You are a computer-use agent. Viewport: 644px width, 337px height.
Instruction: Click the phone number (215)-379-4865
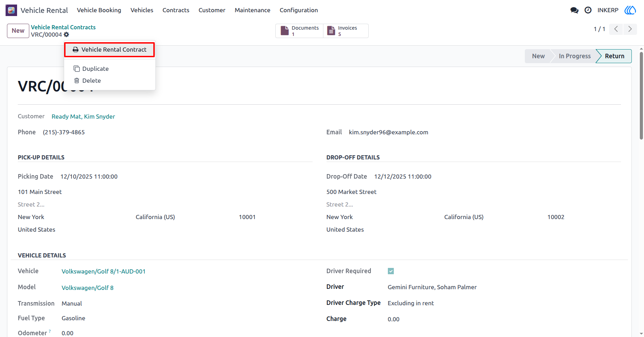[x=64, y=132]
